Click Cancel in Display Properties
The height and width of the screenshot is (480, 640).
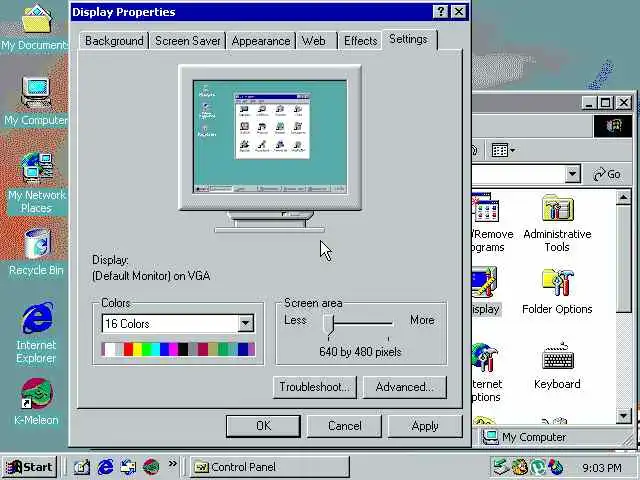pos(344,426)
